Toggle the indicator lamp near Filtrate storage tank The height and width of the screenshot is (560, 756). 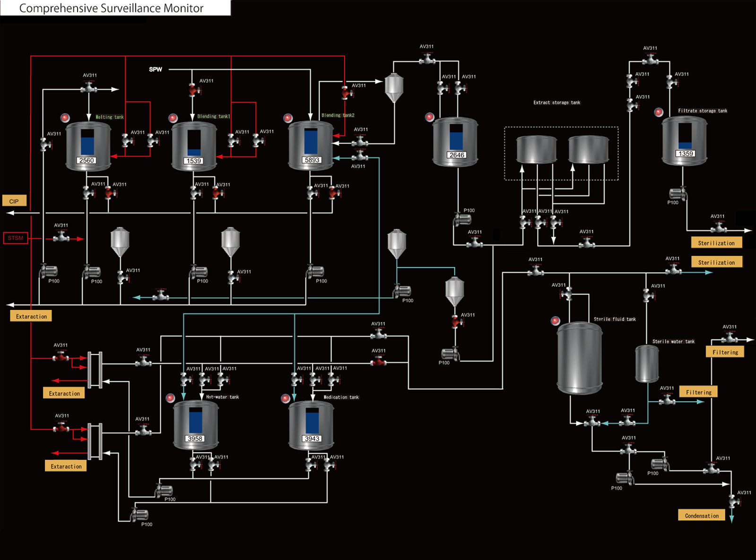[x=659, y=112]
